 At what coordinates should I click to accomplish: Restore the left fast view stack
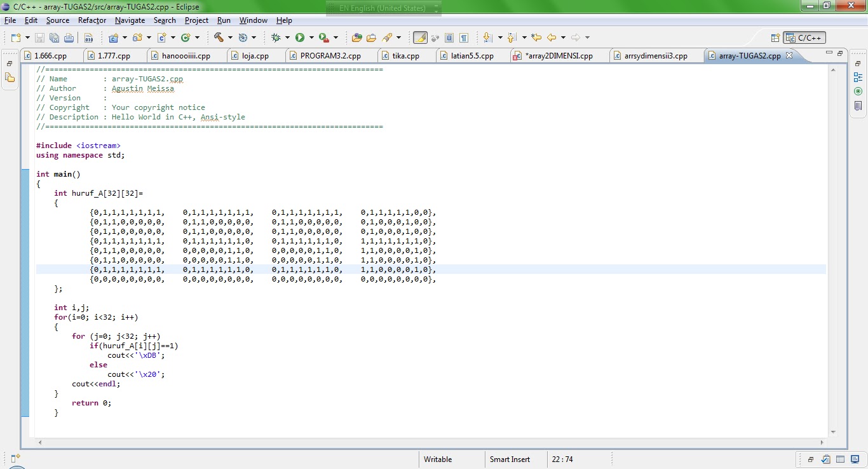click(10, 64)
